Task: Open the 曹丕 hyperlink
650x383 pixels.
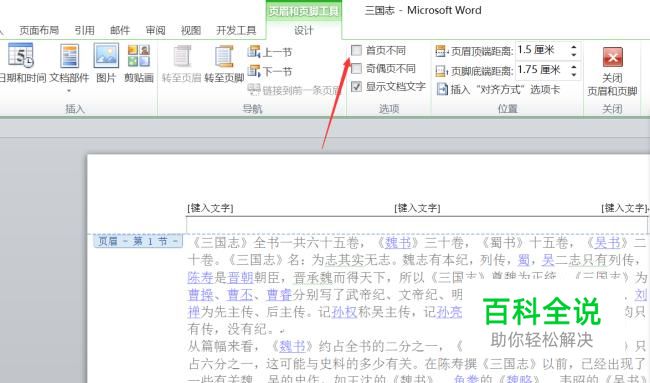Action: [240, 295]
